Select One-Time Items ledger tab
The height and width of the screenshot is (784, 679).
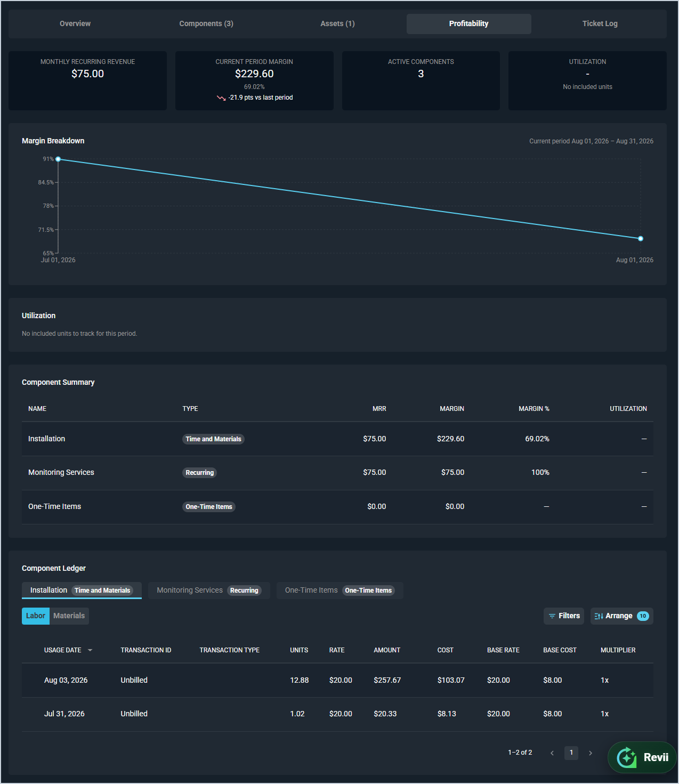point(339,591)
